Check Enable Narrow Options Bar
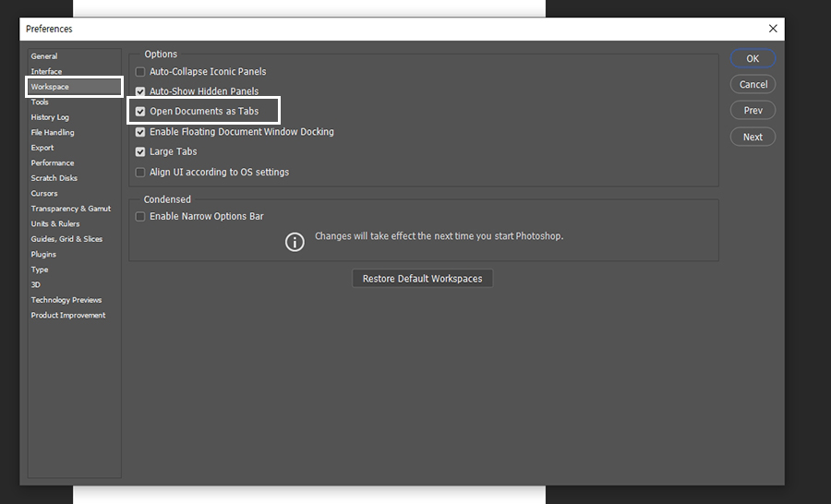The image size is (831, 504). pos(140,217)
